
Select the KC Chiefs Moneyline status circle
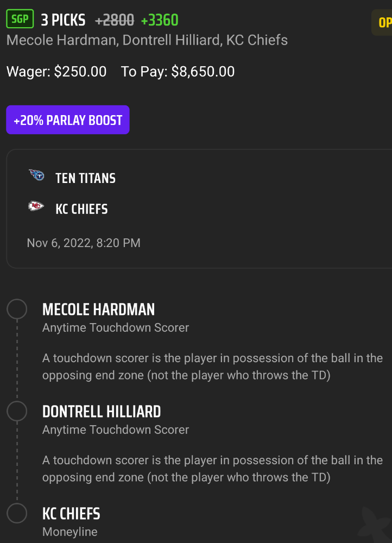pyautogui.click(x=17, y=513)
